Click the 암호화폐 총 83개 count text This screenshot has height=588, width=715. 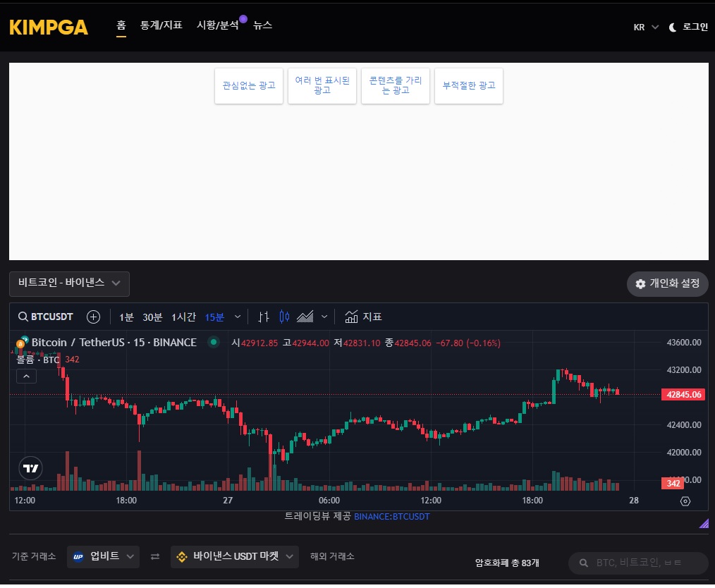(x=507, y=563)
